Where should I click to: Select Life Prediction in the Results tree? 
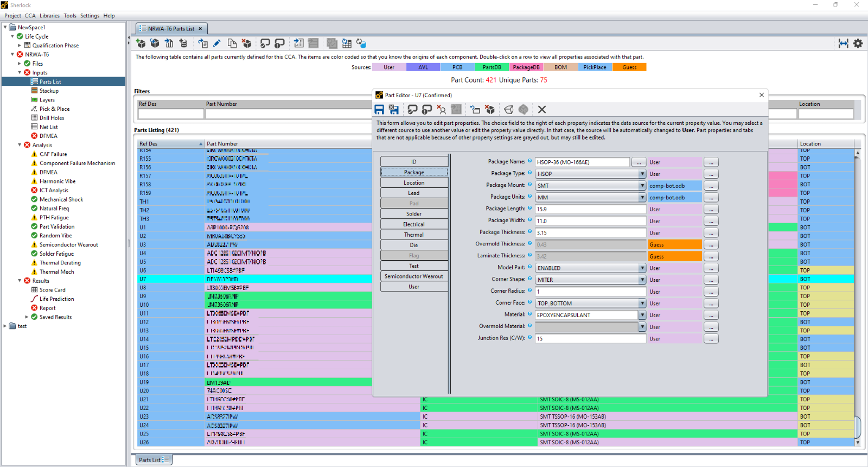pyautogui.click(x=56, y=299)
